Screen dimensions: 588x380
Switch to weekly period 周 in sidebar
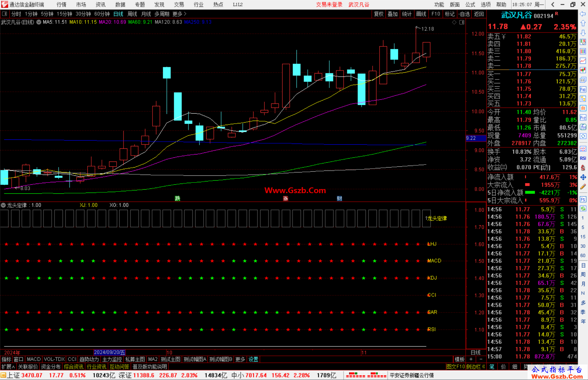[x=583, y=275]
